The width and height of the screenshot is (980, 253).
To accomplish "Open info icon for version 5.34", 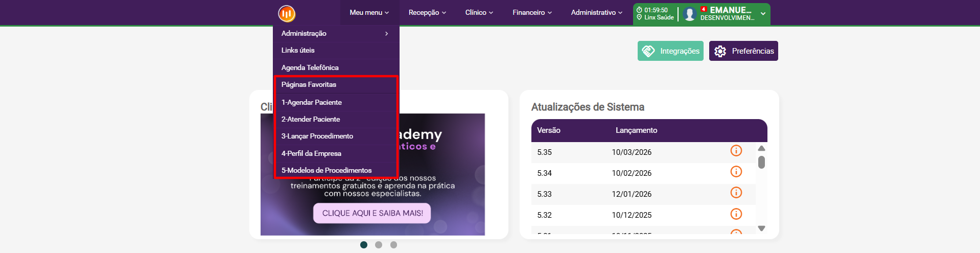I will point(736,171).
